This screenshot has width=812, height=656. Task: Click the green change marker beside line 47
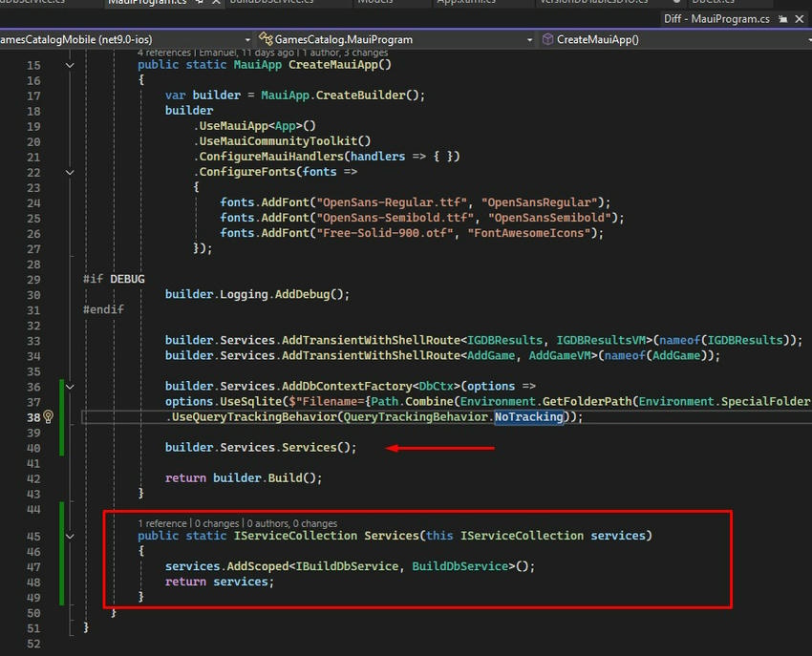click(63, 566)
